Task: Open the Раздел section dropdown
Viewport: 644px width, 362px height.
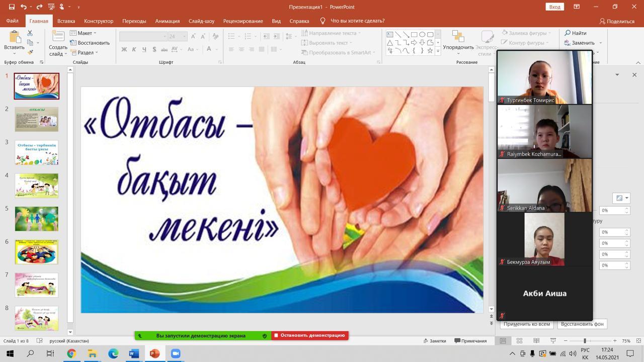Action: pos(84,52)
